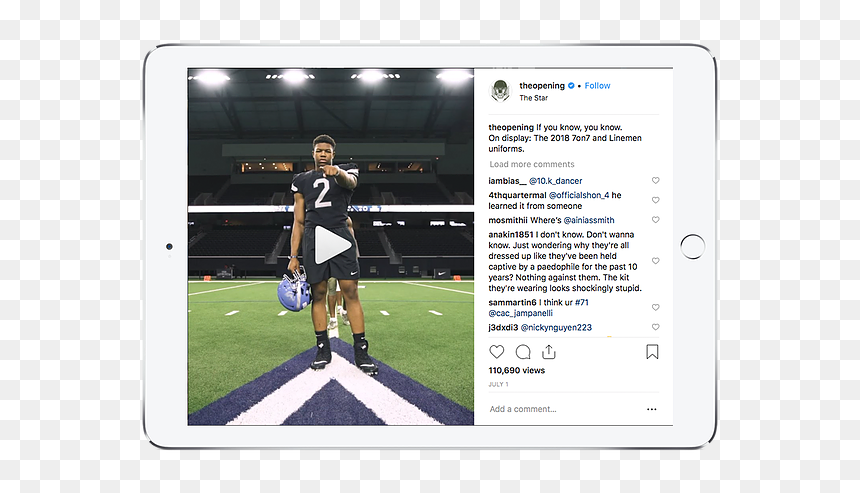Expand Load more comments
860x493 pixels.
pos(532,164)
